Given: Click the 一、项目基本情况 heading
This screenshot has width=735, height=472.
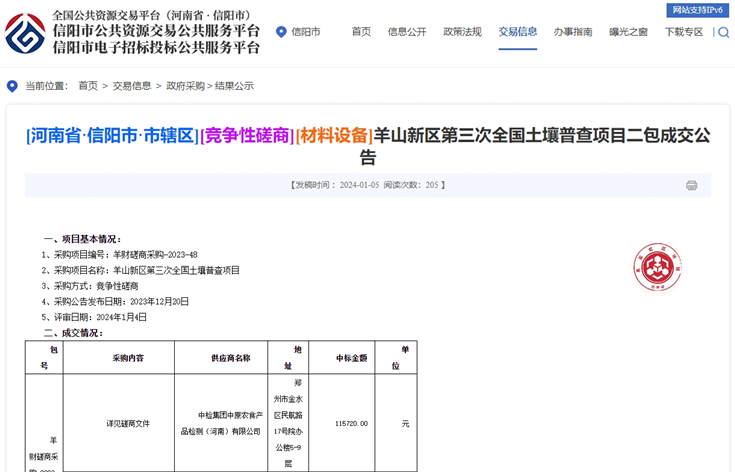Looking at the screenshot, I should (82, 239).
